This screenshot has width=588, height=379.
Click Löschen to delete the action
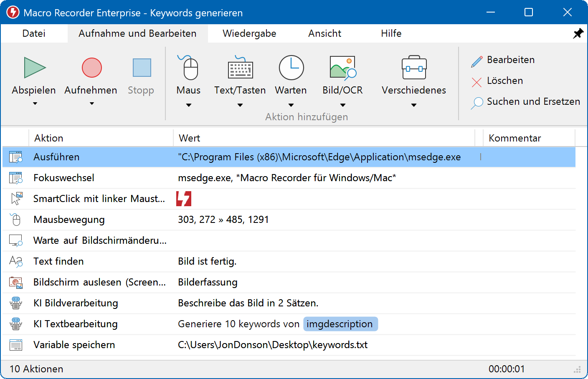click(x=498, y=81)
